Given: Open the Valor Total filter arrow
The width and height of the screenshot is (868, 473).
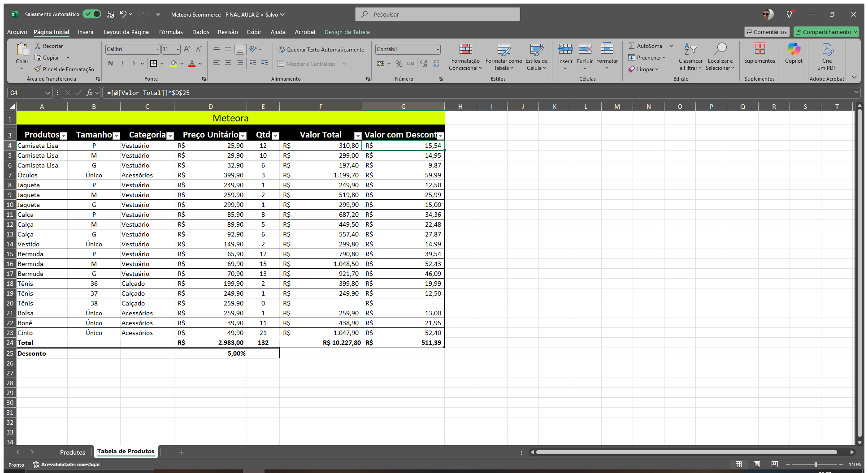Looking at the screenshot, I should 358,136.
